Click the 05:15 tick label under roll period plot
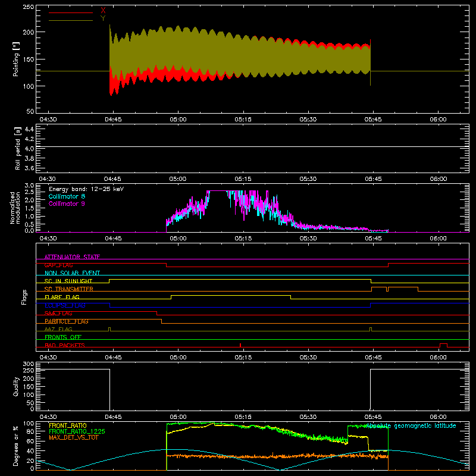 tap(243, 179)
